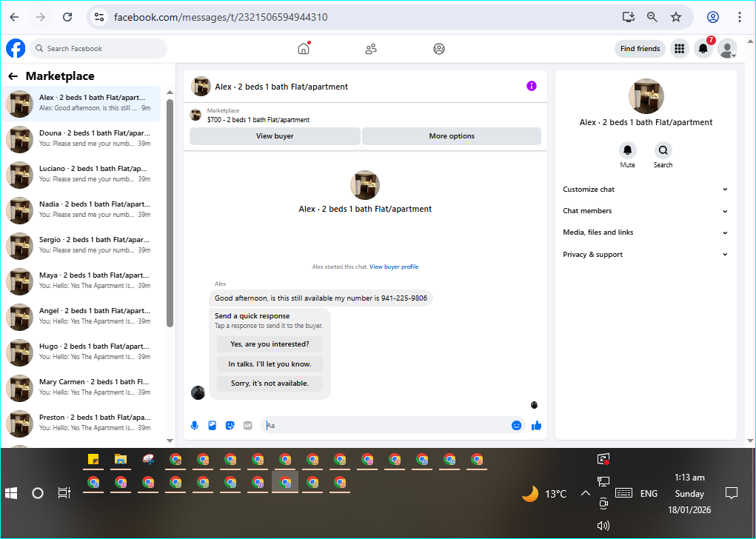
Task: Click the ENG language indicator
Action: coord(649,493)
